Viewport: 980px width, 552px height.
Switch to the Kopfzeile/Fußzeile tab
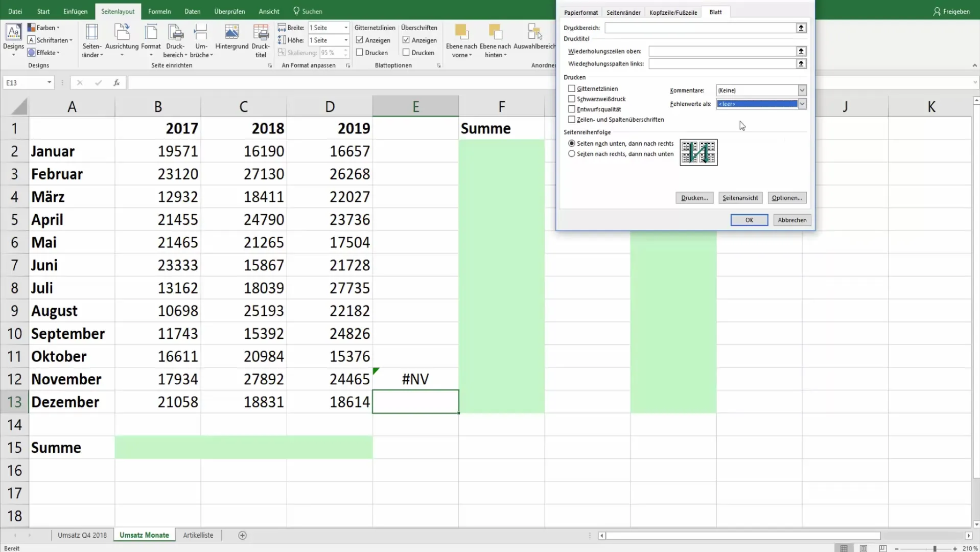coord(673,12)
